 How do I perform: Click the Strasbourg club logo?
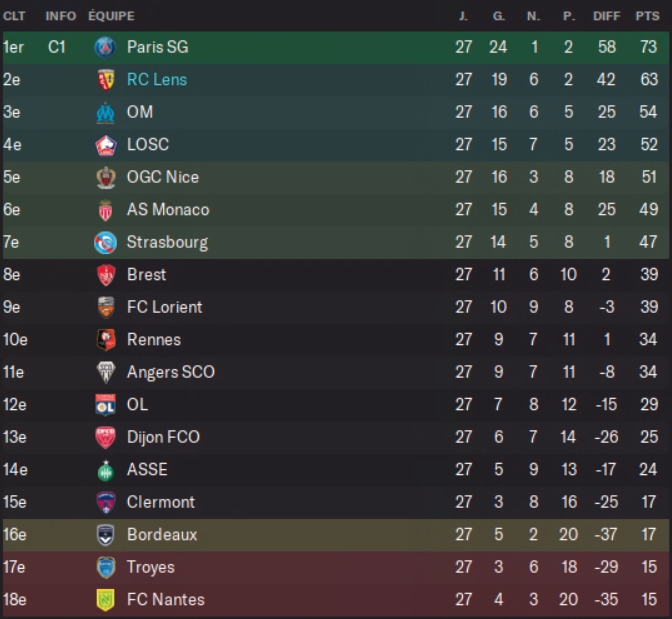pos(105,242)
